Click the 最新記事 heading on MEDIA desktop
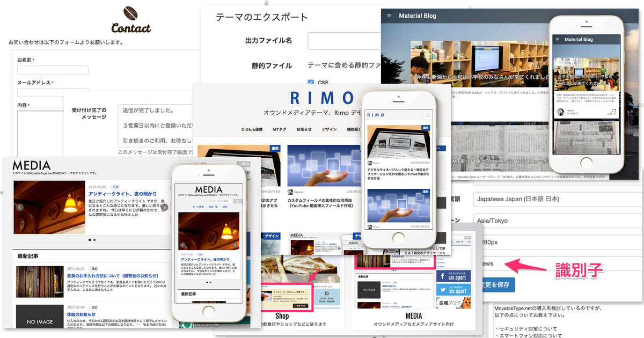644x338 pixels. pyautogui.click(x=28, y=256)
